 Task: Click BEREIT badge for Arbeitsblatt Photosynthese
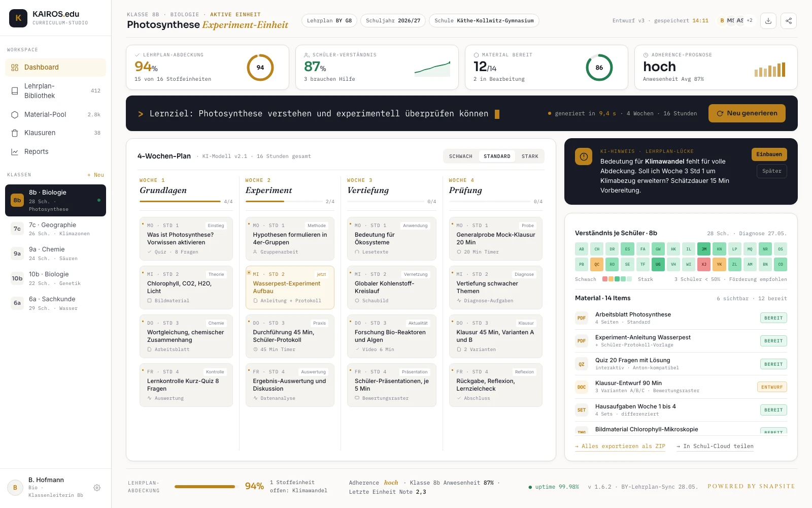773,318
